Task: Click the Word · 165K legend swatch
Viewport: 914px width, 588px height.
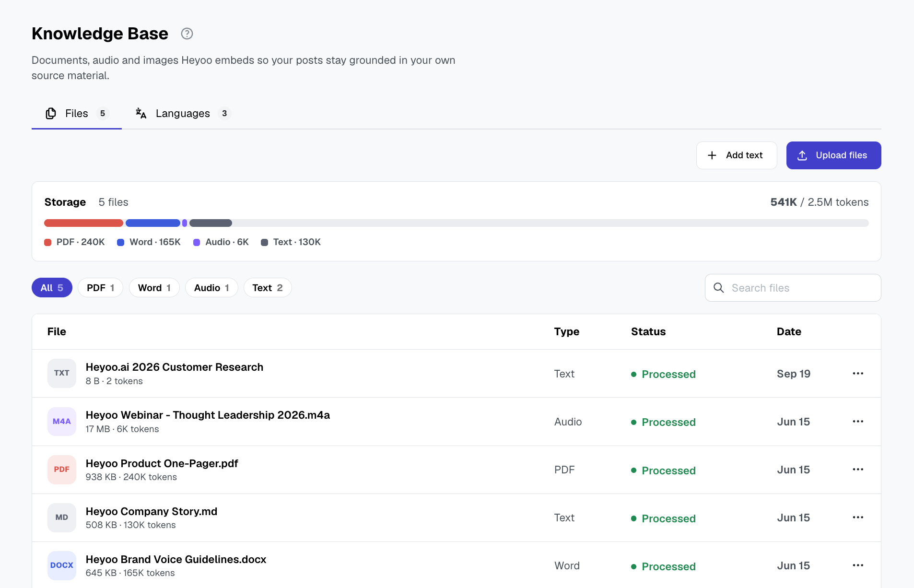Action: pos(120,242)
